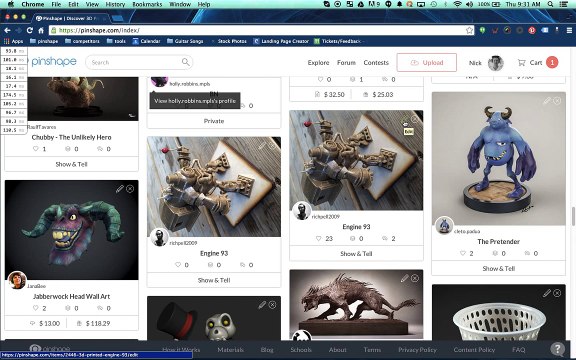576x360 pixels.
Task: Like Chubby - The Unlikely Hero with heart
Action: pos(36,149)
